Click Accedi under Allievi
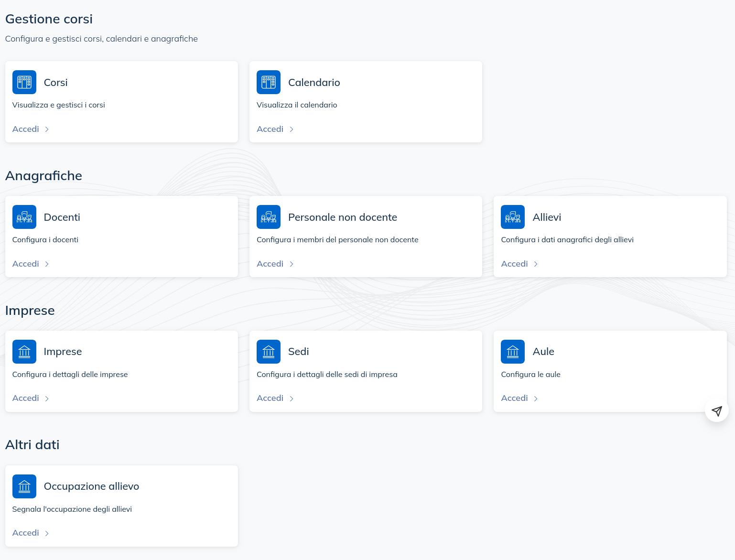Viewport: 735px width, 560px height. [x=515, y=264]
